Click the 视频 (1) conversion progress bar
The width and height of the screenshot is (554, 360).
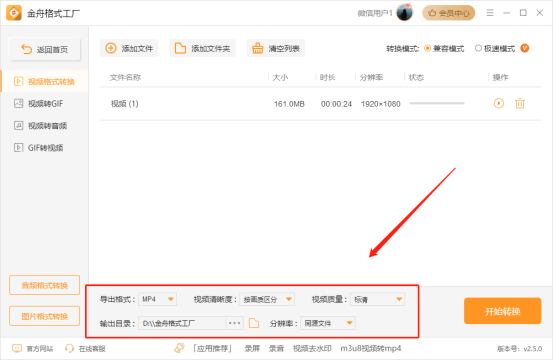437,104
